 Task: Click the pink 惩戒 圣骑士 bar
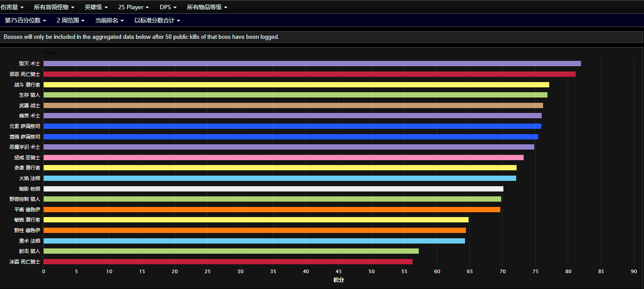(283, 158)
